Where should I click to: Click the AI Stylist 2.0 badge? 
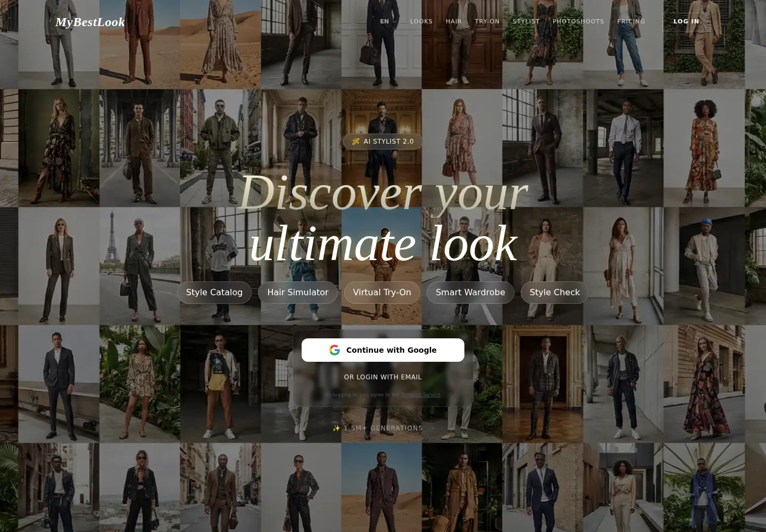382,142
